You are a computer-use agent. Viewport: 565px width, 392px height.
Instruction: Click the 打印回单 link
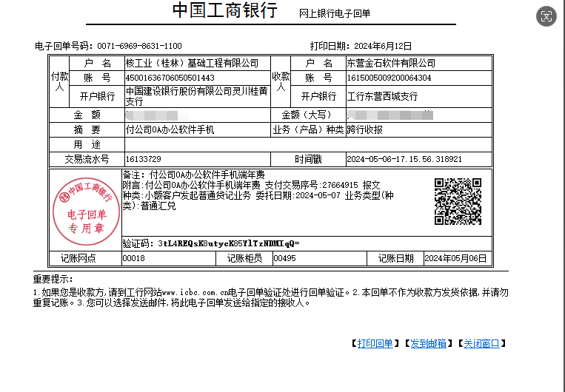[375, 343]
